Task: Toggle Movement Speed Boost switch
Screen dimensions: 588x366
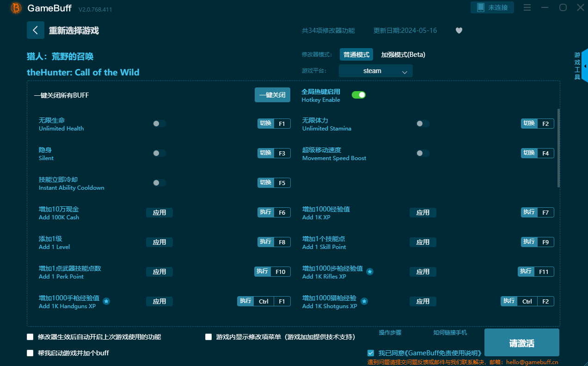Action: click(423, 153)
